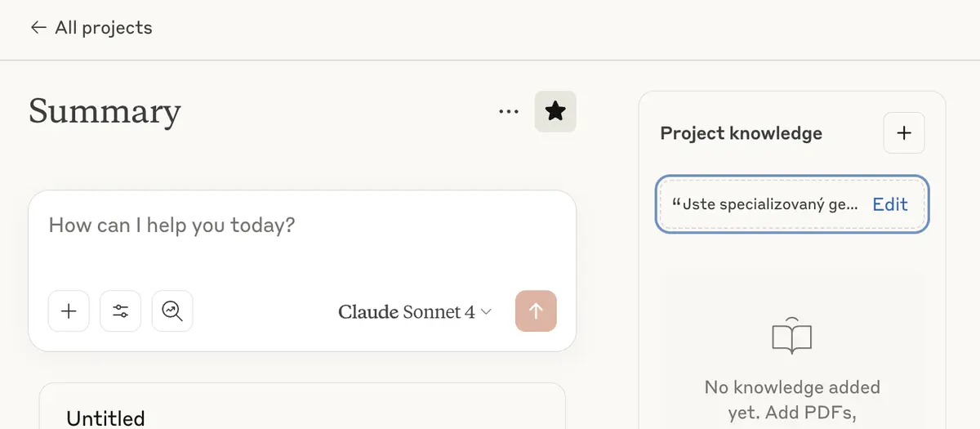The width and height of the screenshot is (980, 429).
Task: Click the Summary project title
Action: click(x=105, y=112)
